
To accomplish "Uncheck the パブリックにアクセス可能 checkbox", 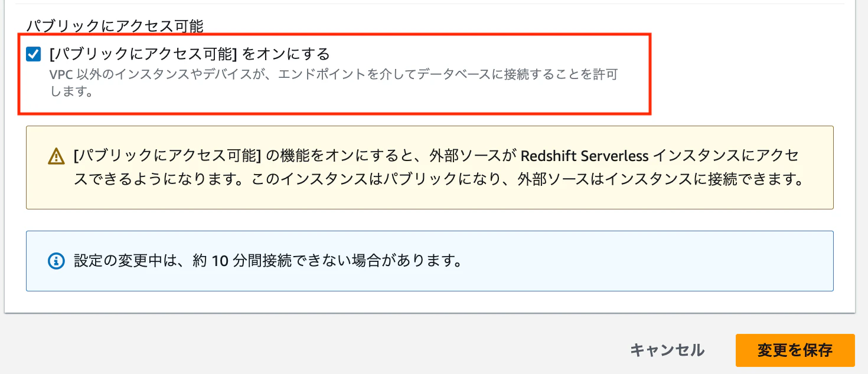I will click(34, 55).
